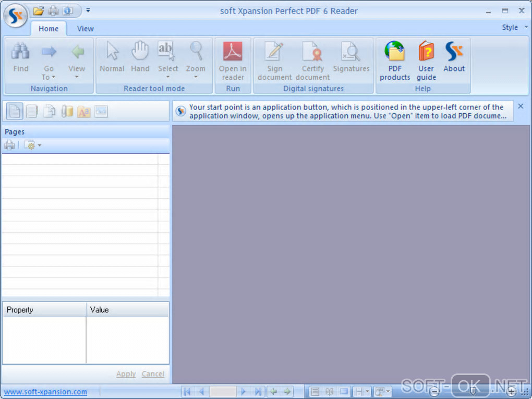Viewport: 532px width, 399px height.
Task: Toggle the Images panel icon
Action: pos(101,111)
